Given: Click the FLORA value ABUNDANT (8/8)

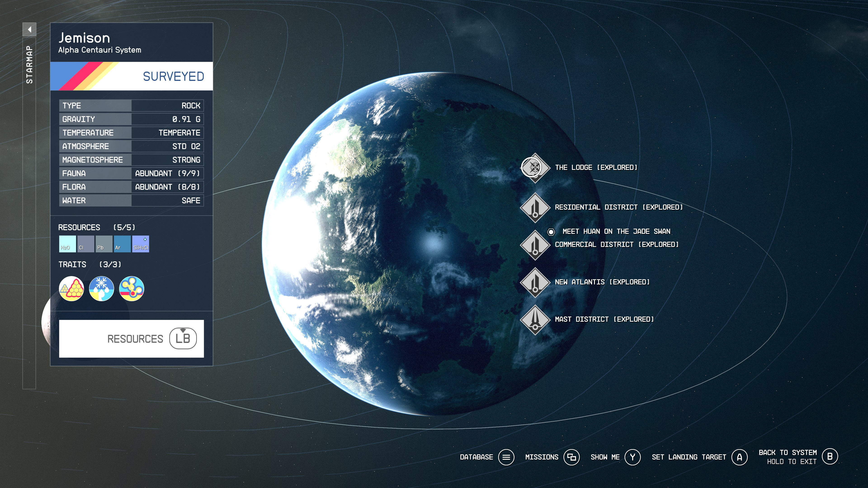Looking at the screenshot, I should pos(167,187).
